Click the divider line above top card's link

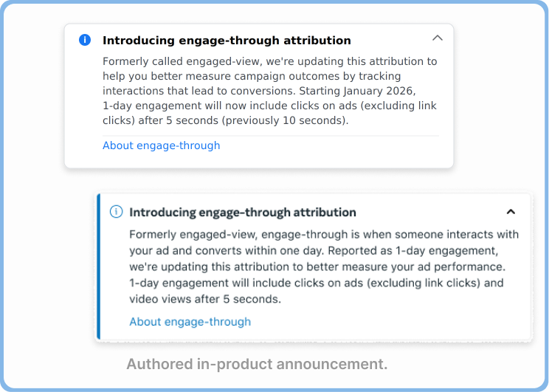click(271, 136)
